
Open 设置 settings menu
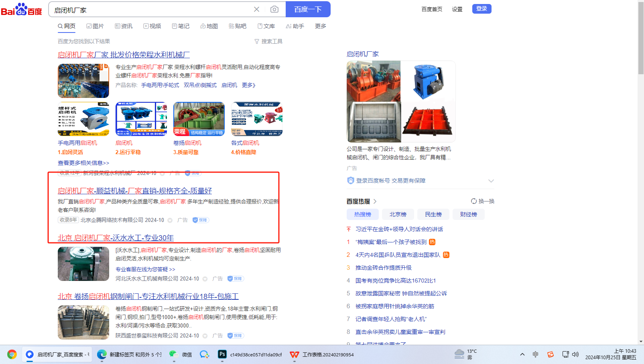(x=457, y=9)
